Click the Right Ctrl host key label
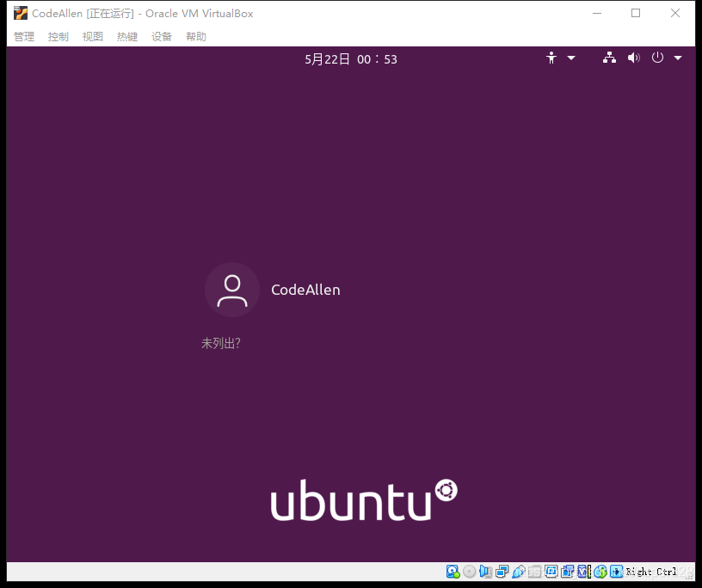The height and width of the screenshot is (588, 702). [651, 572]
